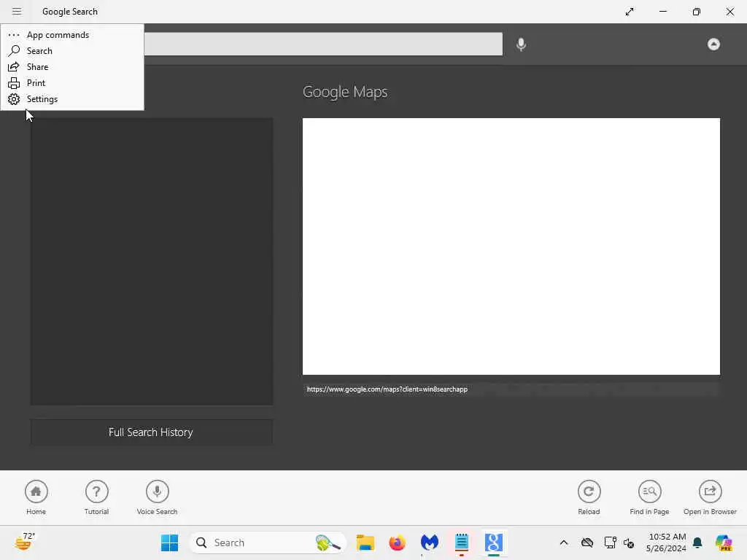
Task: Reload the page using the app bar
Action: click(x=589, y=497)
